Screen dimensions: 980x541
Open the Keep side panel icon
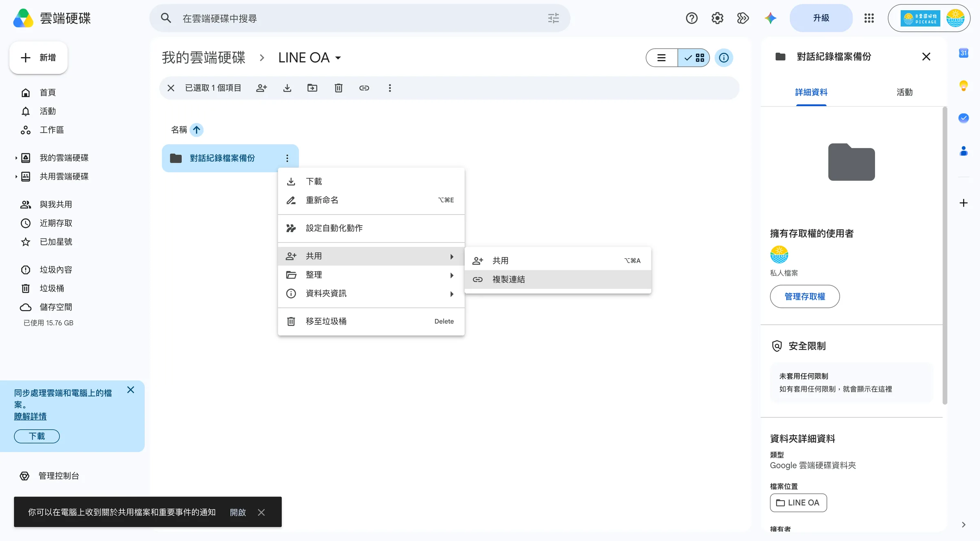click(x=964, y=85)
